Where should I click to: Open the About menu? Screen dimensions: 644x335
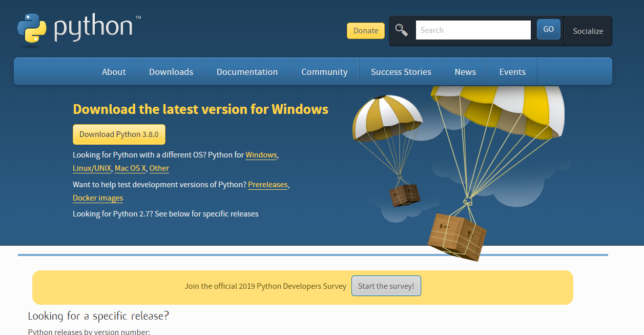coord(114,72)
